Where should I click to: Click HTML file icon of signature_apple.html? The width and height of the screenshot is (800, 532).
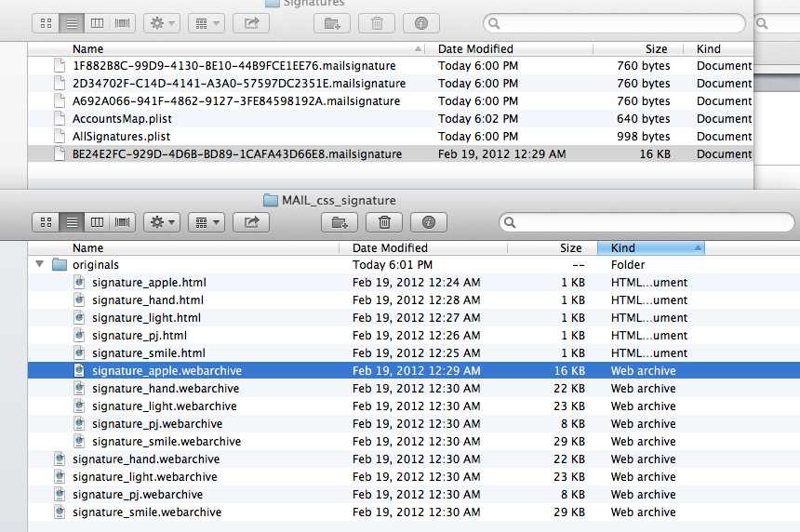click(x=79, y=282)
